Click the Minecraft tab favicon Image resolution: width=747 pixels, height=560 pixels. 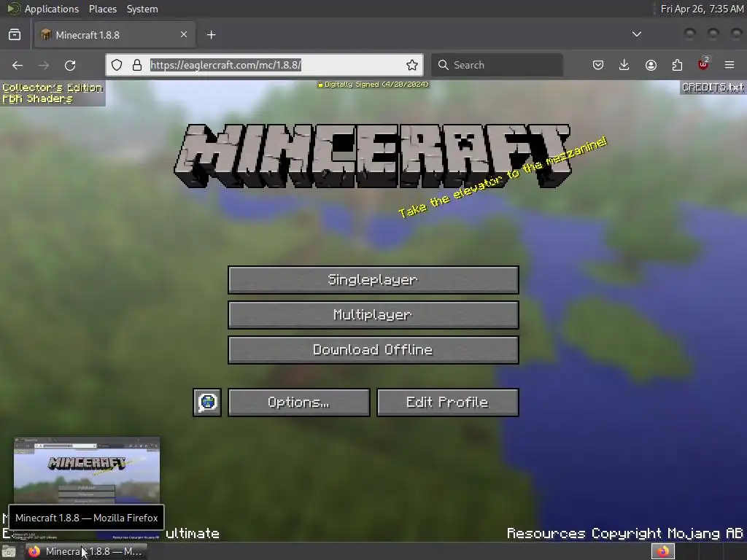[46, 35]
